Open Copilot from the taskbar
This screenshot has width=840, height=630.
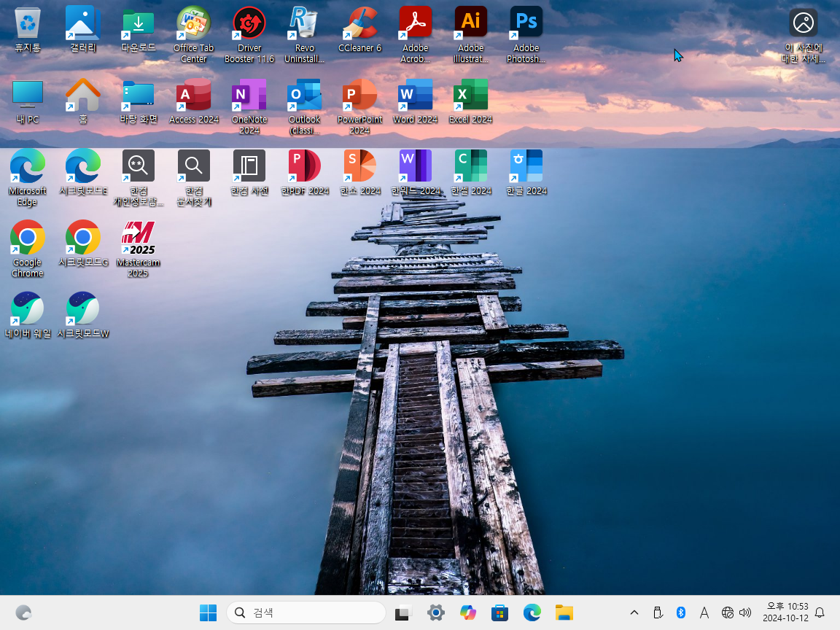467,612
